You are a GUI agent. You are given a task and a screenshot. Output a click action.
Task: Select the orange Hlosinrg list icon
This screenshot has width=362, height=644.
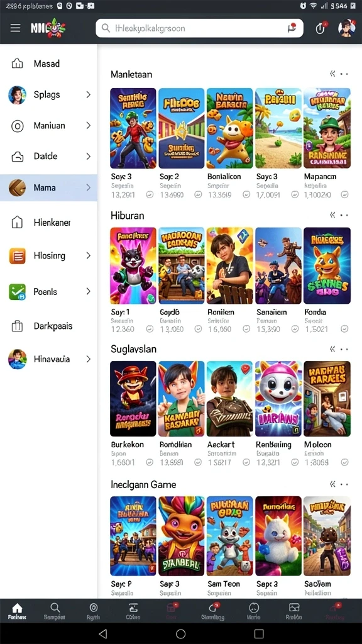coord(17,256)
